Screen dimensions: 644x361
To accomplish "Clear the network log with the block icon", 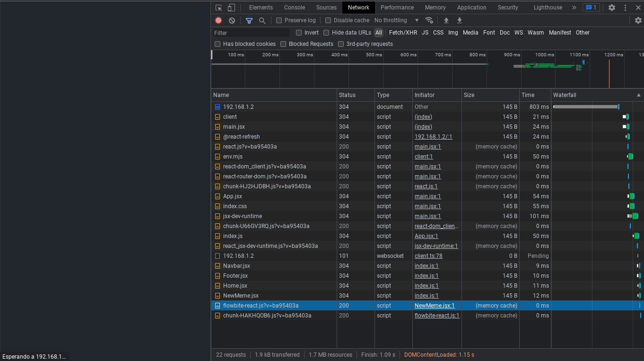I will tap(231, 20).
